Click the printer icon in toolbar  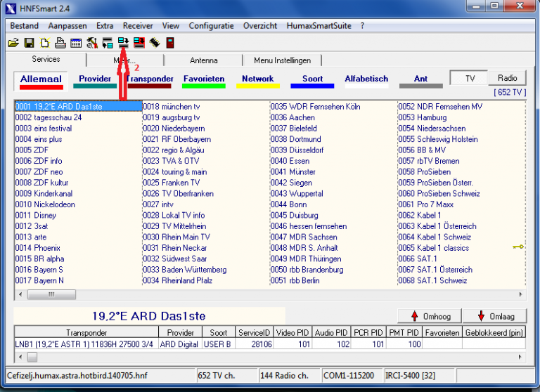coord(60,43)
